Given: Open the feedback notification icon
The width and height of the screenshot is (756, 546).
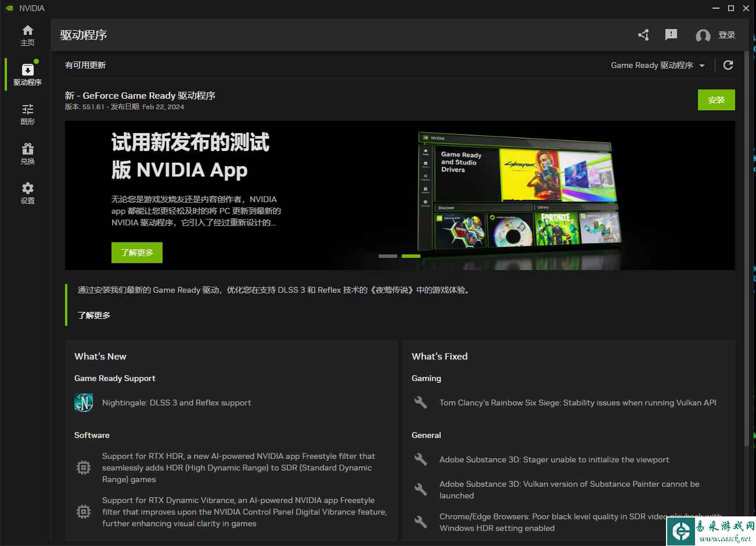Looking at the screenshot, I should pos(671,35).
